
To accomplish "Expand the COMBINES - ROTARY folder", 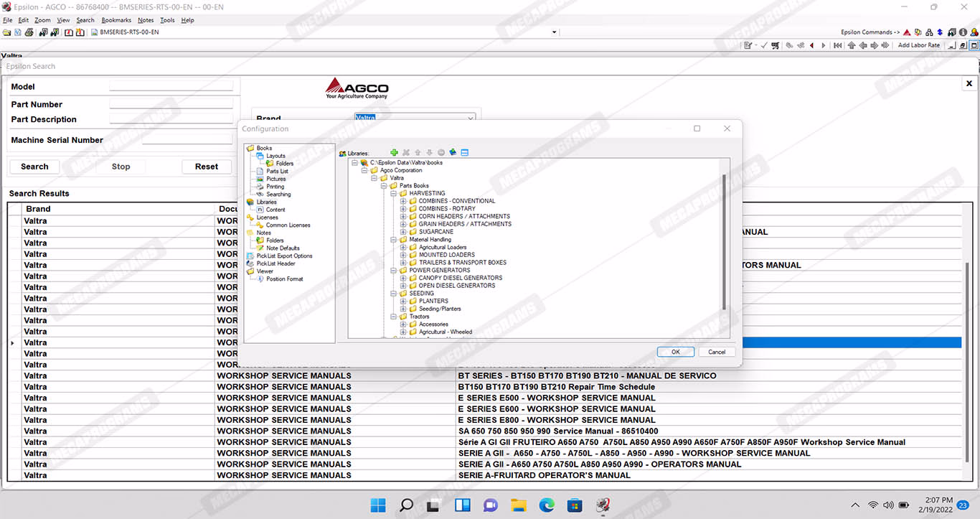I will (404, 209).
